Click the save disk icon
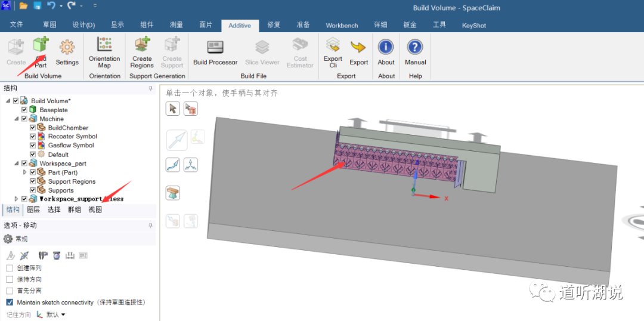644x321 pixels. (37, 6)
